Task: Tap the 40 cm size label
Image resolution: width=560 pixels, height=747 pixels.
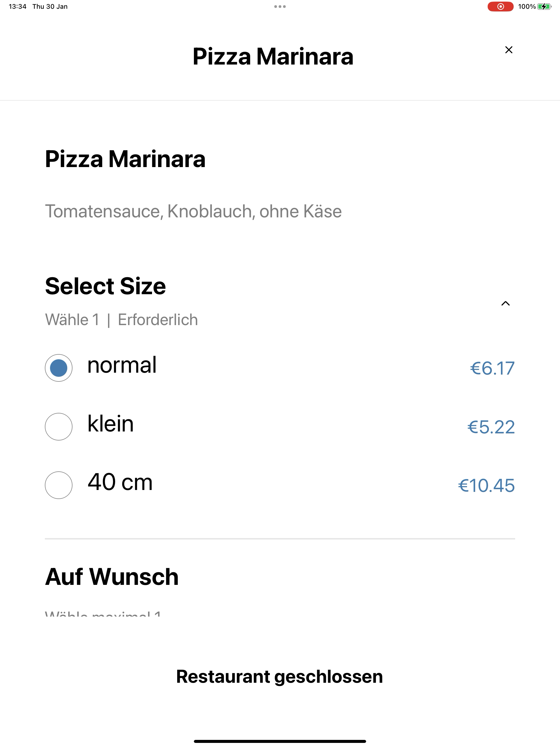Action: click(120, 482)
